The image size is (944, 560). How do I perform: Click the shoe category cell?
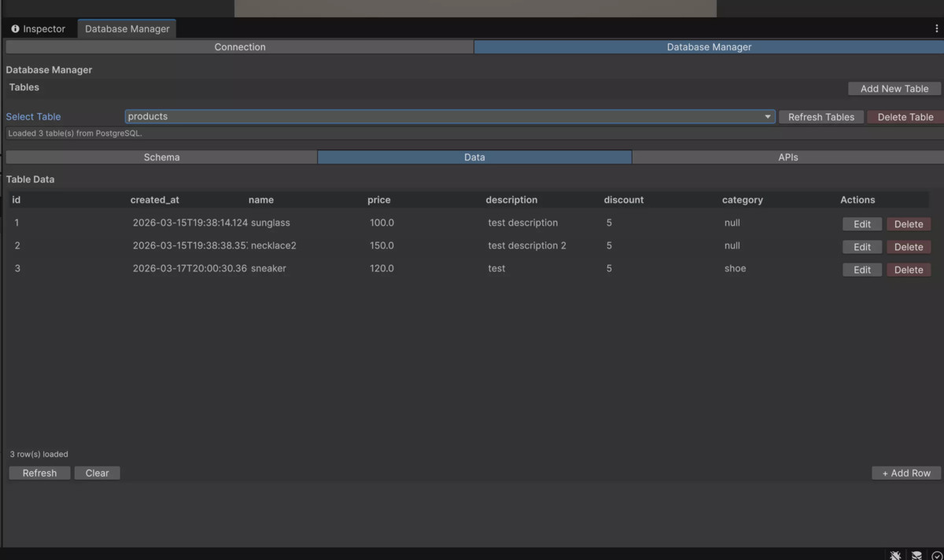pyautogui.click(x=736, y=268)
